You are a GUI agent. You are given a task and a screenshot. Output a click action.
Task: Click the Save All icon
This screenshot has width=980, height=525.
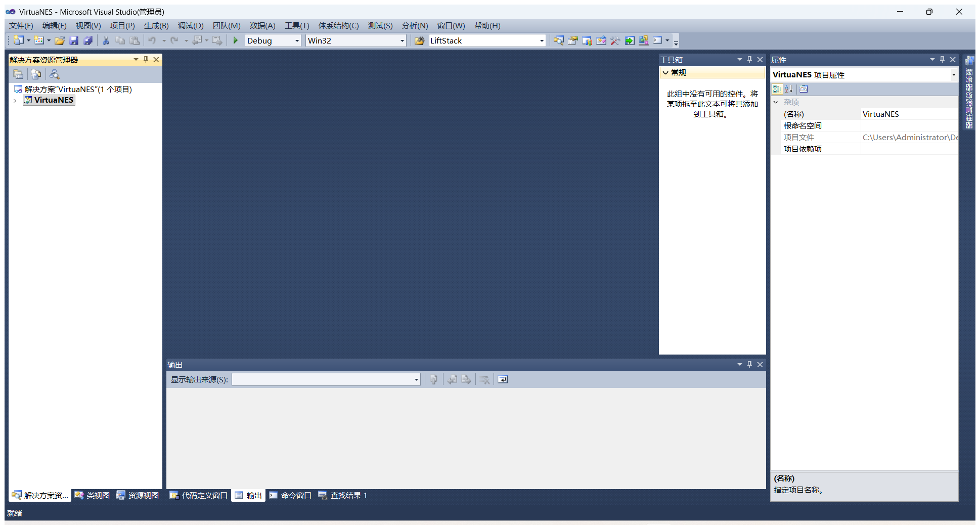coord(88,40)
